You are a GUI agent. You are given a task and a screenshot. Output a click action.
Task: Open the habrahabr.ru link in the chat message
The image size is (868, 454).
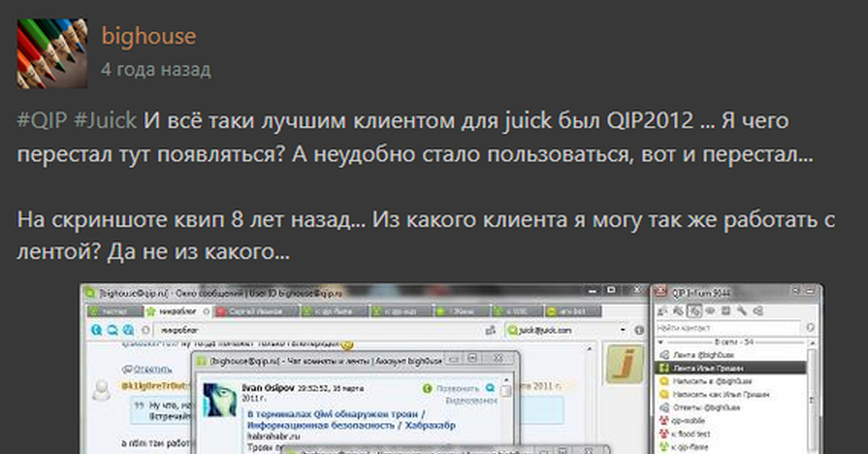coord(274,436)
